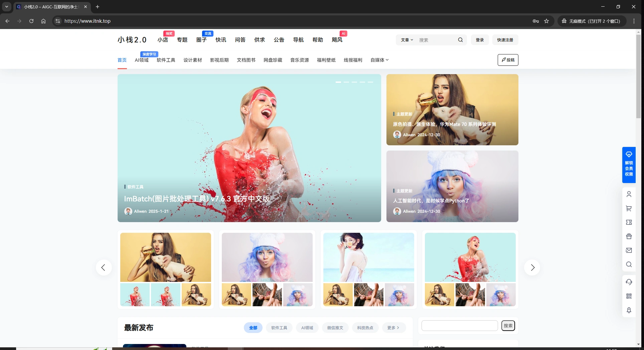
Task: Go to browser home icon
Action: [43, 21]
